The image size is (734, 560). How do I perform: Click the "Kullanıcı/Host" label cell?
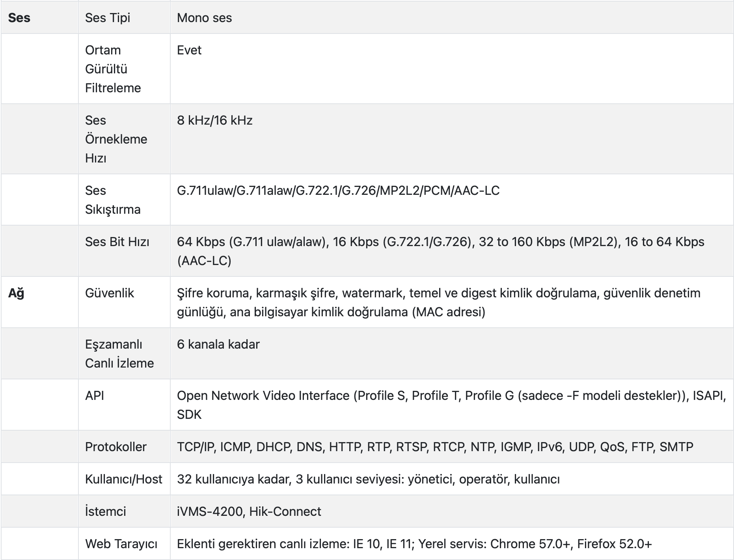[x=123, y=479]
